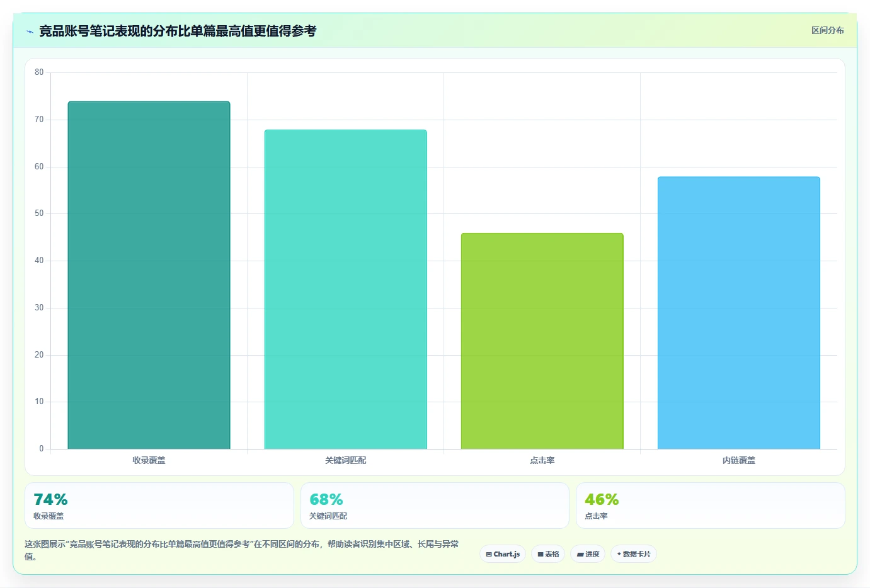The height and width of the screenshot is (588, 870).
Task: Click the y-axis value 50
Action: 39,213
